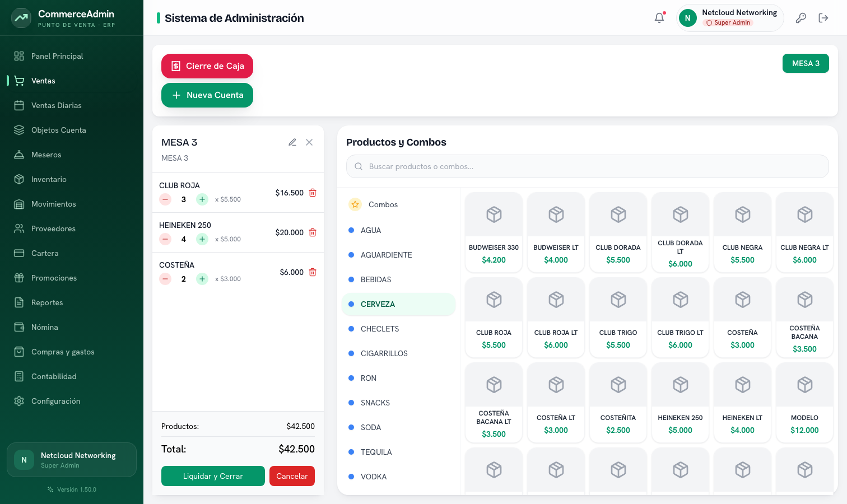Delete CLUB ROJA from the order

(x=313, y=193)
